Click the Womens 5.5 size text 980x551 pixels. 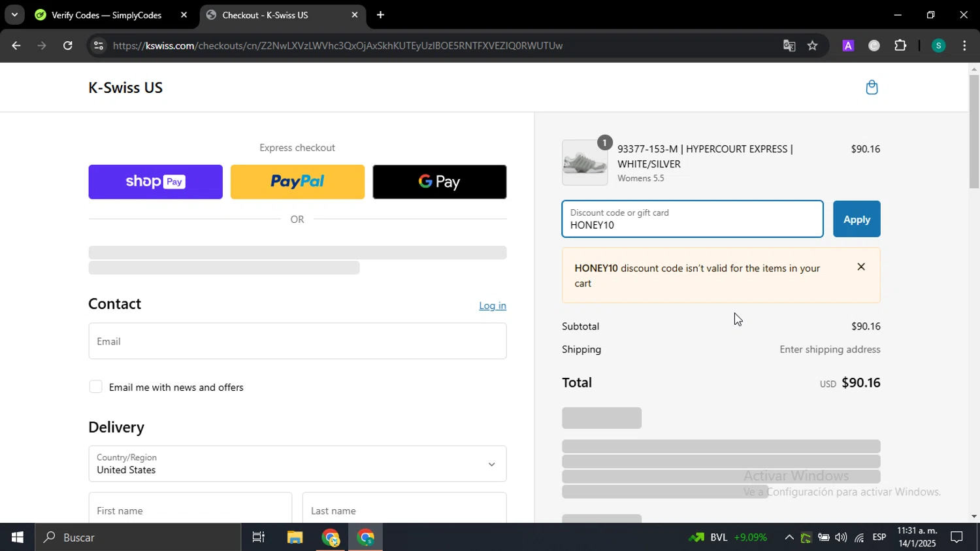640,178
